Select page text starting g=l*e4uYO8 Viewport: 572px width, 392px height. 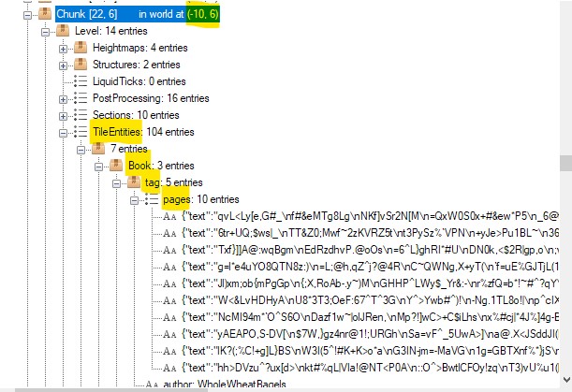(x=370, y=267)
